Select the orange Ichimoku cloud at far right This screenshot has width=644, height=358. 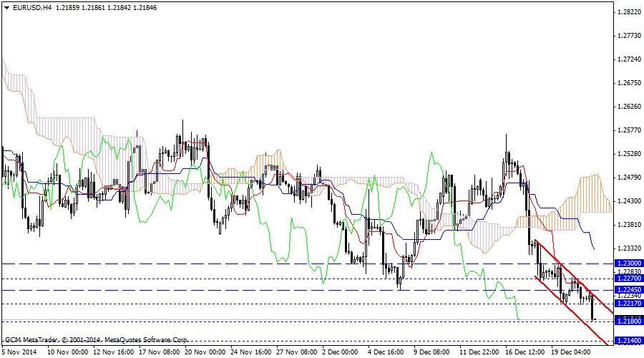tap(590, 192)
